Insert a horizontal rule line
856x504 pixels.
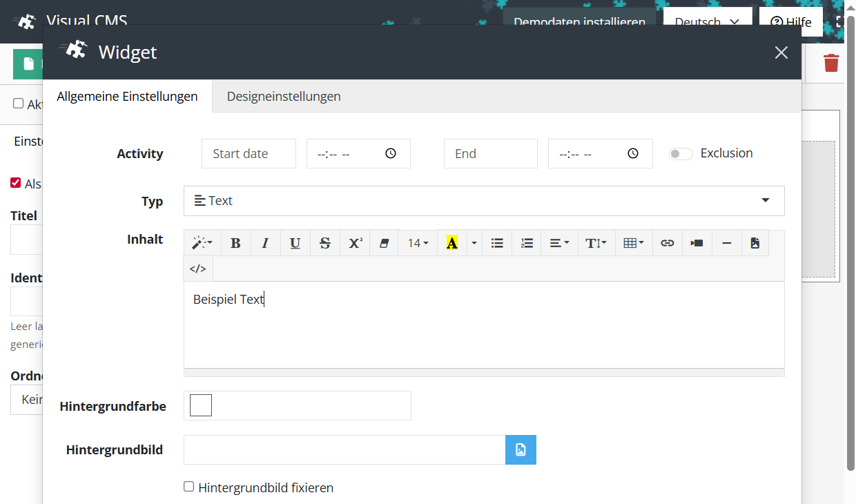tap(726, 243)
